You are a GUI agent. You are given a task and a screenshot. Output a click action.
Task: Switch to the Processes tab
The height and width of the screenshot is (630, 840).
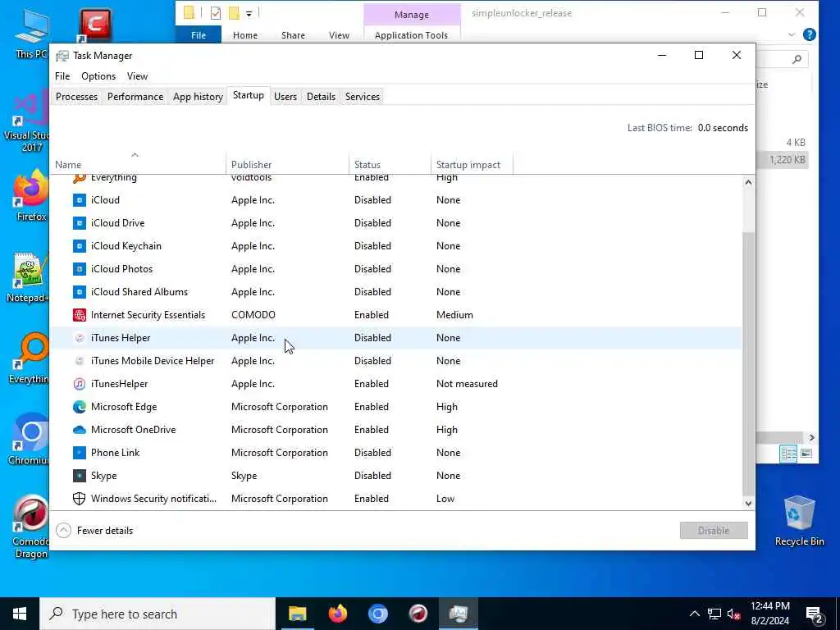76,97
